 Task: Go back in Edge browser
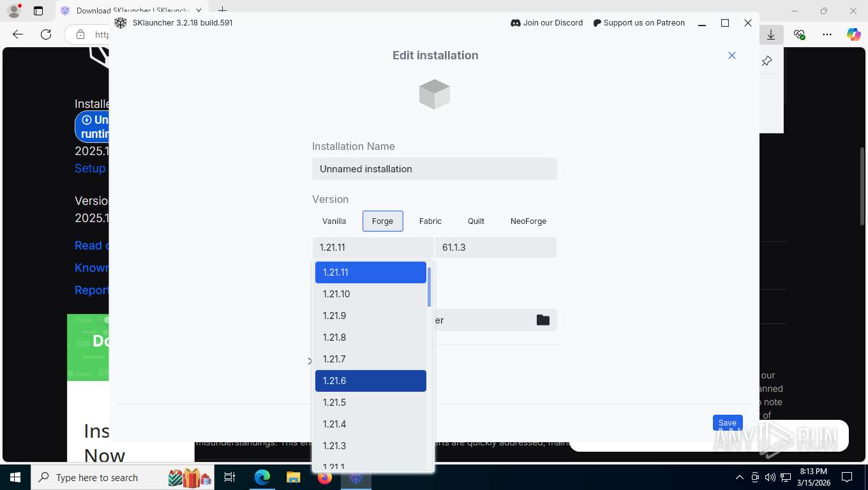18,34
